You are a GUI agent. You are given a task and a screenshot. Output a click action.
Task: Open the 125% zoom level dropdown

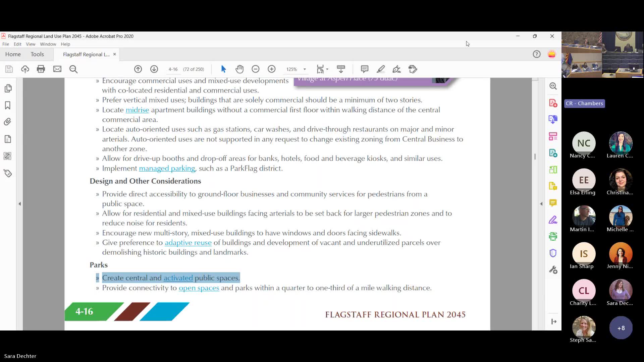click(x=305, y=69)
